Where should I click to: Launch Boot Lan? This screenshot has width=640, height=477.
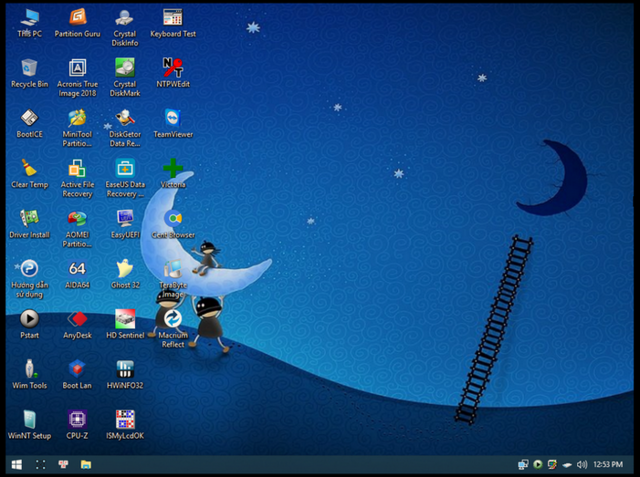pos(77,375)
